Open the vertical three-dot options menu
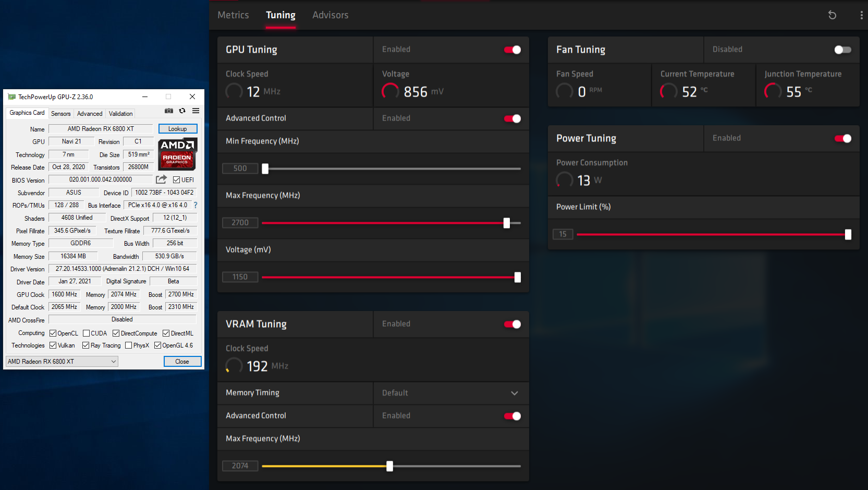Image resolution: width=868 pixels, height=490 pixels. [861, 15]
